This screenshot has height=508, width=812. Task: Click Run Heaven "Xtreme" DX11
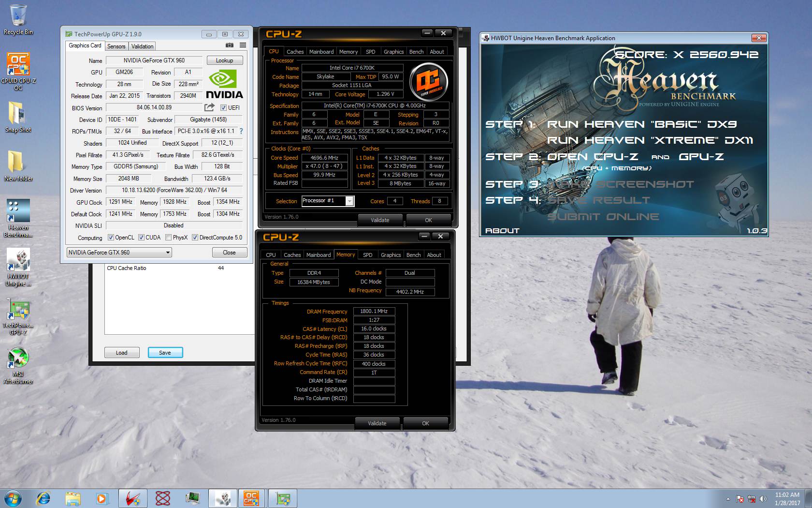coord(650,140)
